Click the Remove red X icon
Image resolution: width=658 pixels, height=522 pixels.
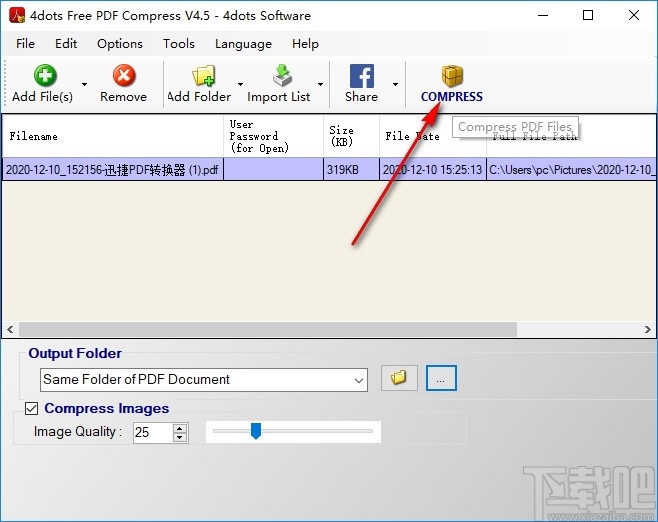click(x=124, y=76)
